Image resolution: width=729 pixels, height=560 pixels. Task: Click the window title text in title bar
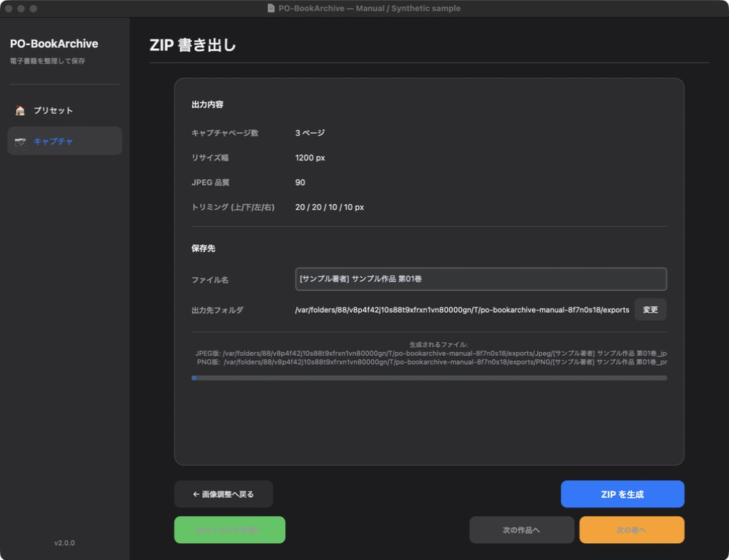pyautogui.click(x=369, y=8)
